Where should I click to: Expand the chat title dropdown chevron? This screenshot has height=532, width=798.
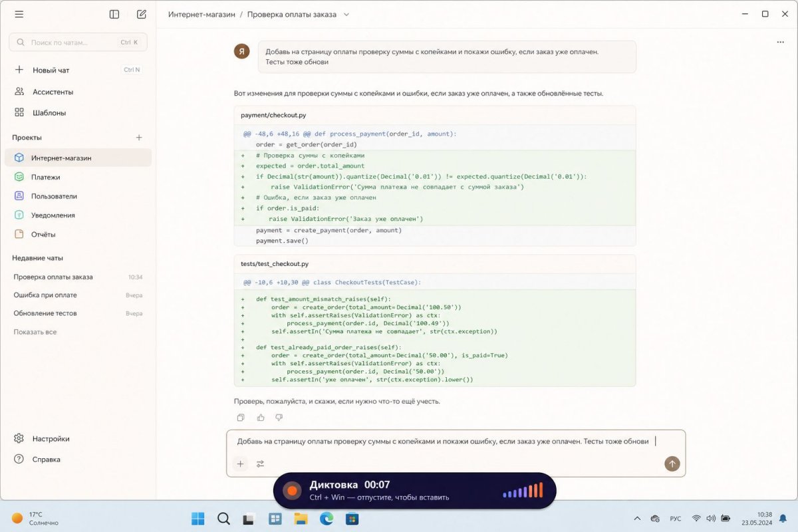346,14
